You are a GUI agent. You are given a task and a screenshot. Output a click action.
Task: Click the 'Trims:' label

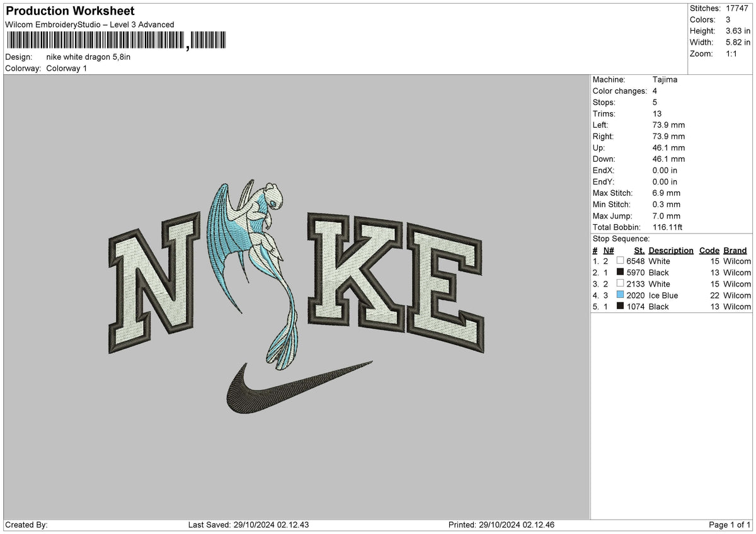tap(604, 113)
